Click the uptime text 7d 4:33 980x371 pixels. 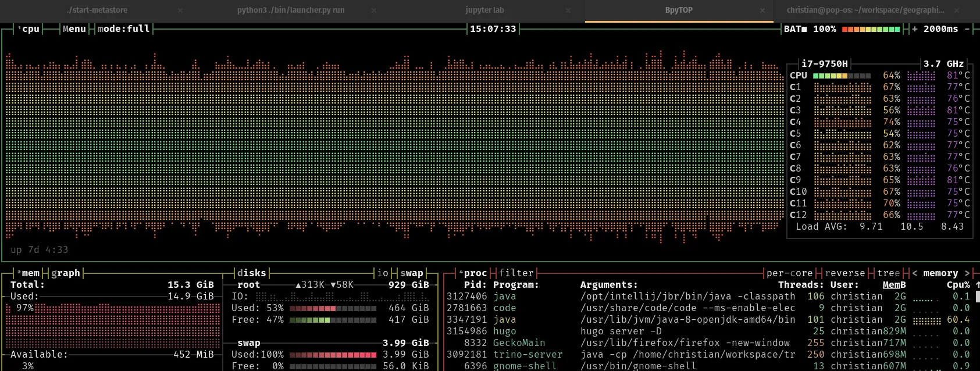[39, 250]
